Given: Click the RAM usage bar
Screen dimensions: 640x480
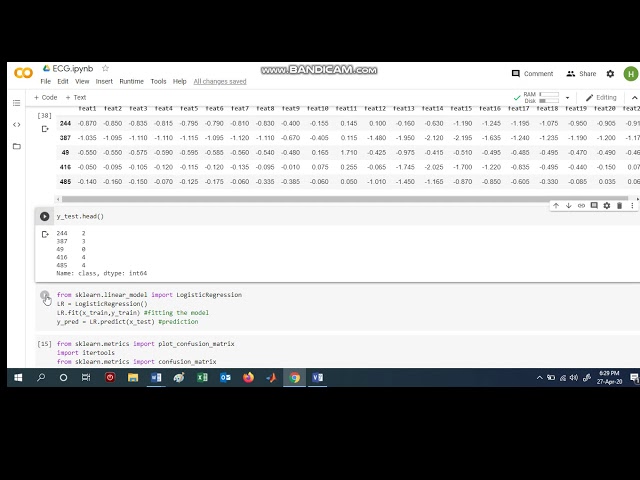Looking at the screenshot, I should (549, 94).
